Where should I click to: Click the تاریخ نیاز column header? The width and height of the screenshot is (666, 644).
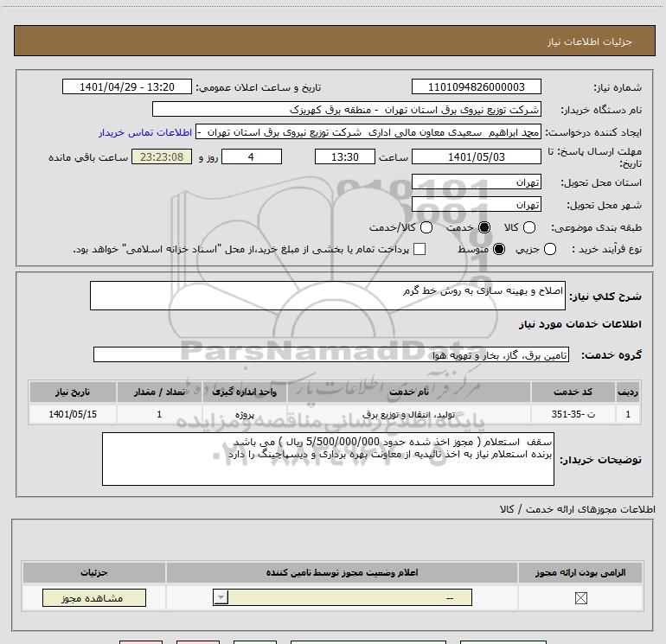click(73, 392)
